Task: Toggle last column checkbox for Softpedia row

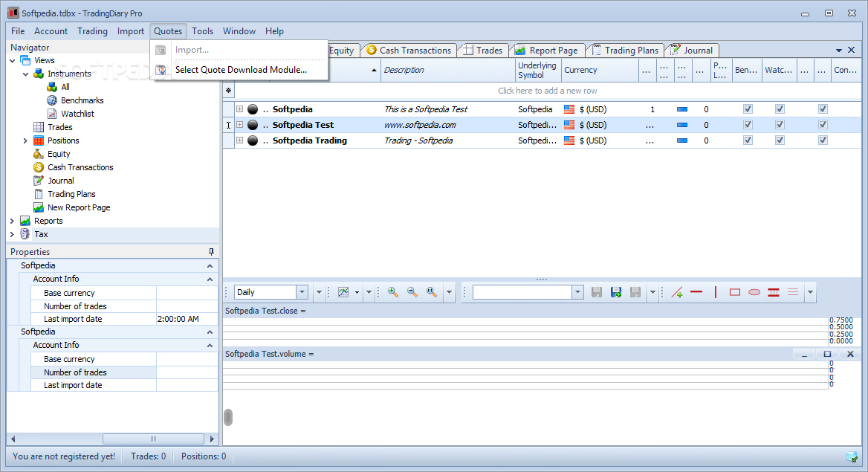Action: pos(823,109)
